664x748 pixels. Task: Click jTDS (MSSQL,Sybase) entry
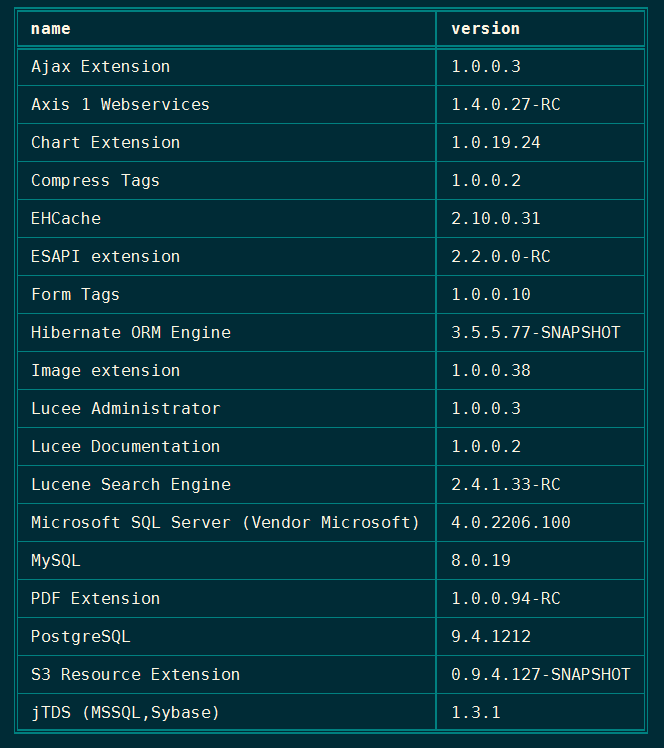coord(125,713)
